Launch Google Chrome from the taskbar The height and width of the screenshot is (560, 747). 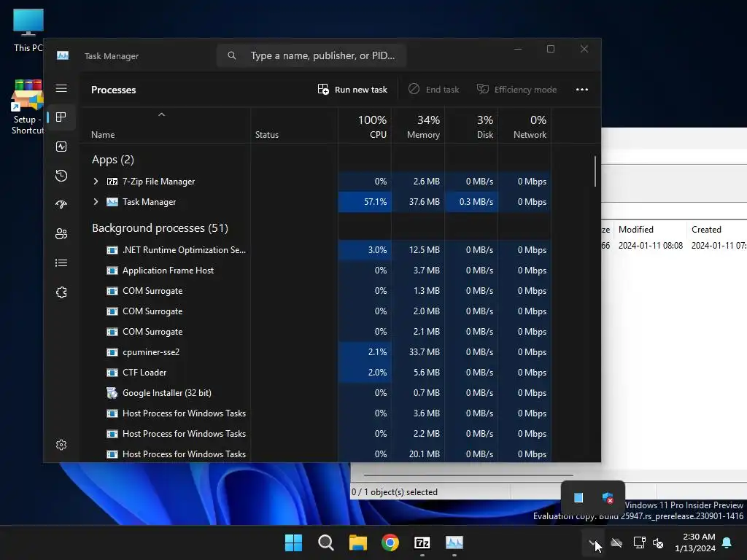[x=390, y=542]
